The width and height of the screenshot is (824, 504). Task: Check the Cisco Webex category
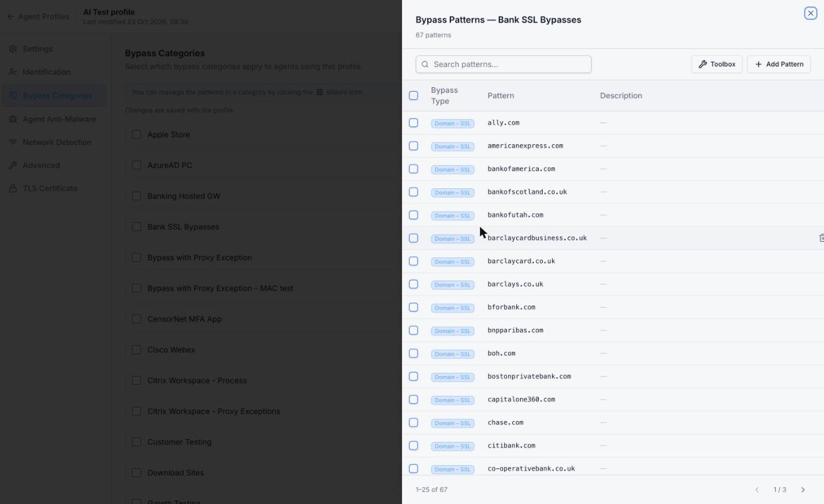[136, 350]
